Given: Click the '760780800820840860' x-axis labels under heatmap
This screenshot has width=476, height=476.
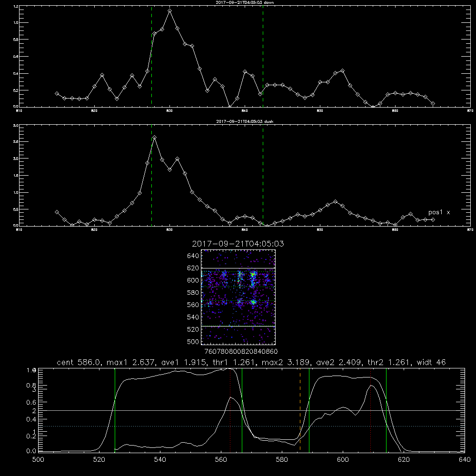Looking at the screenshot, I should point(241,352).
